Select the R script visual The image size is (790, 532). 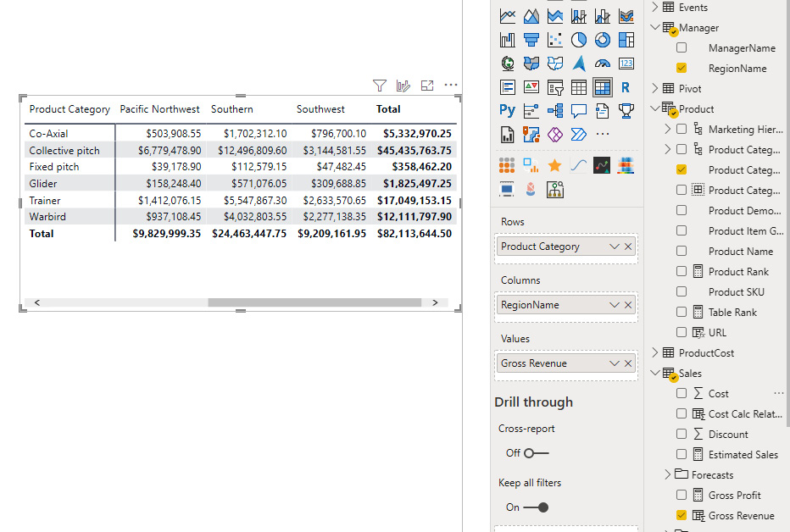tap(626, 86)
